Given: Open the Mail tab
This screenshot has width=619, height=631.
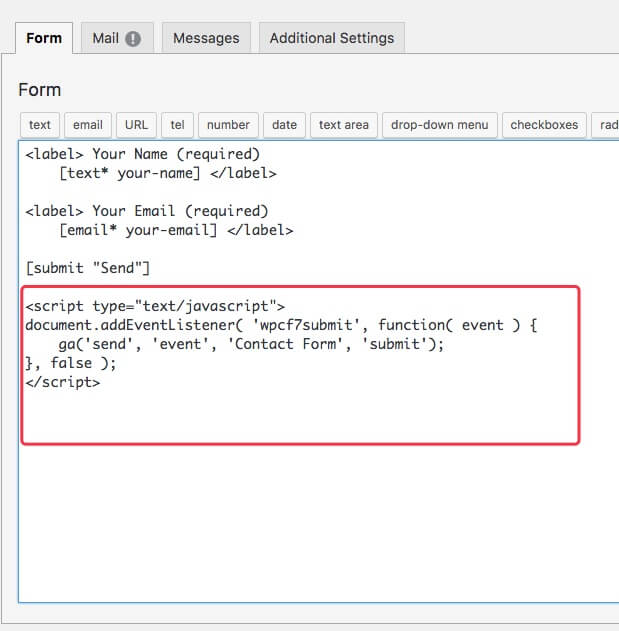Looking at the screenshot, I should click(x=107, y=38).
